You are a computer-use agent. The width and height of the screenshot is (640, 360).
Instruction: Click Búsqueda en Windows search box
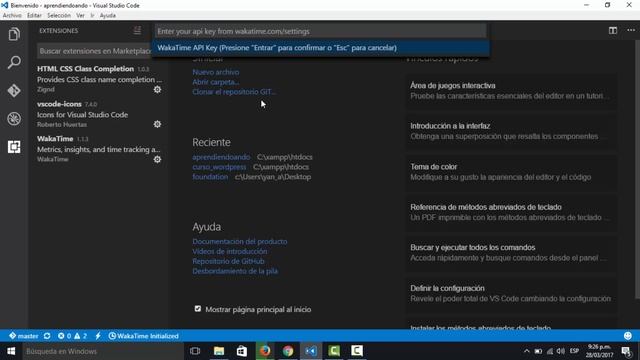point(103,351)
